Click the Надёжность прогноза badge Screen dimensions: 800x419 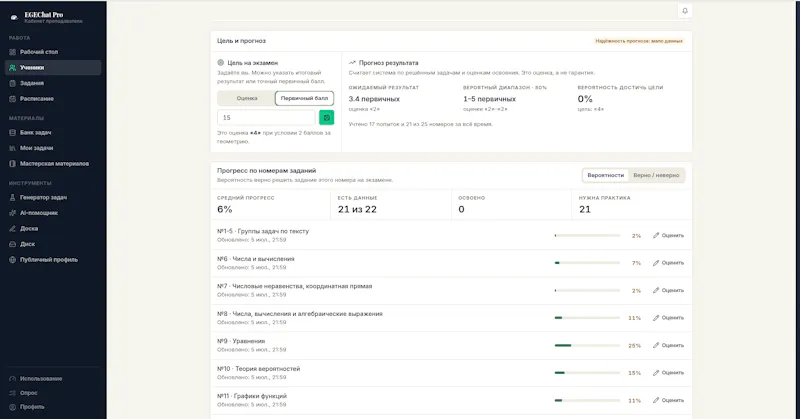point(639,41)
